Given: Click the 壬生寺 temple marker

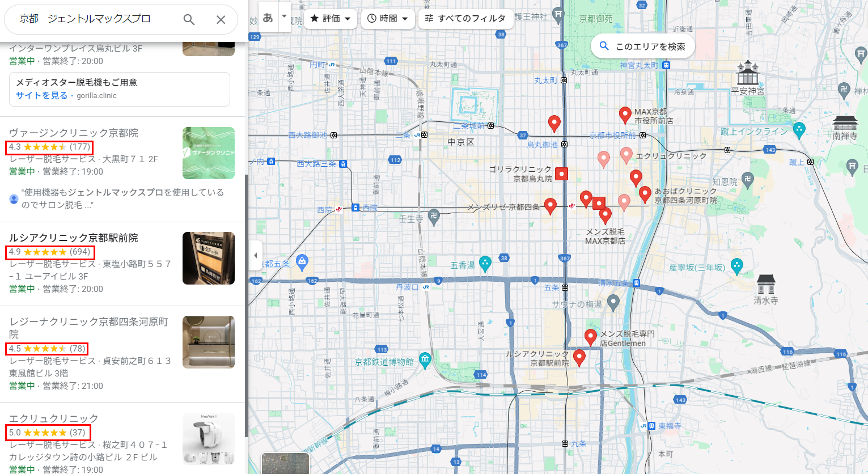Looking at the screenshot, I should (x=434, y=216).
